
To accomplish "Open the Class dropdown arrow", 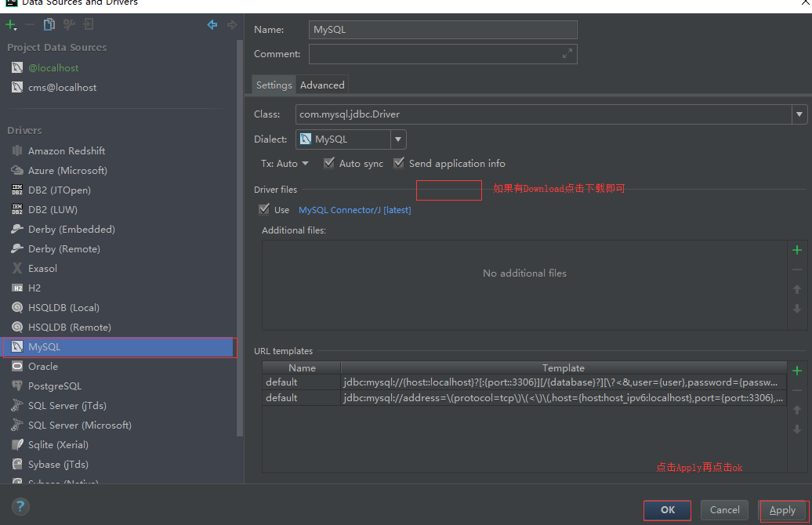I will 799,114.
